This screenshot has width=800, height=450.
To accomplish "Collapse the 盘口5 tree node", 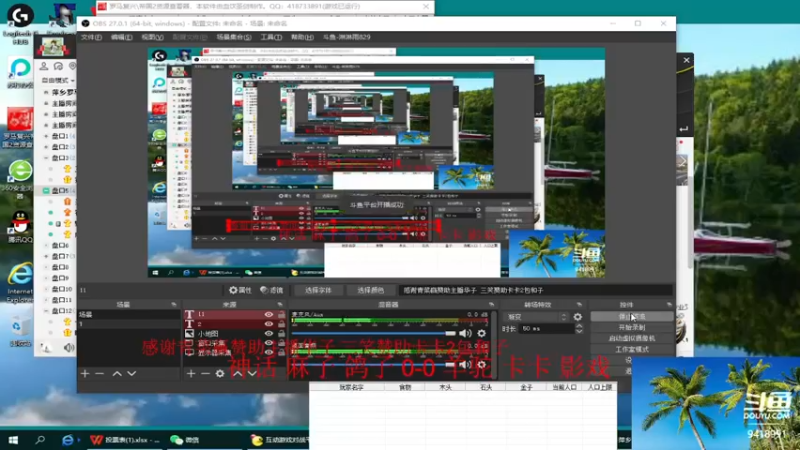I will 46,190.
